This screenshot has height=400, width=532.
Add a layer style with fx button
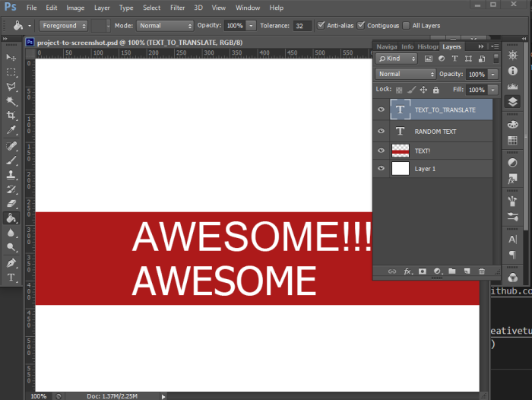coord(407,271)
